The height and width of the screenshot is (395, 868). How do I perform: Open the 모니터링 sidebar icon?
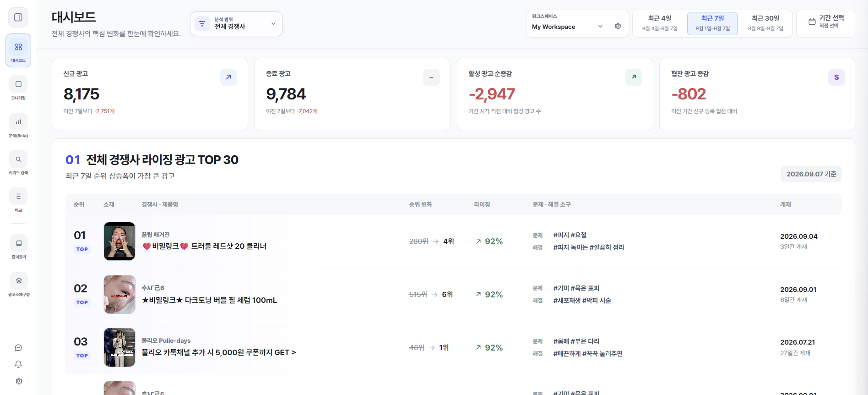pos(18,84)
